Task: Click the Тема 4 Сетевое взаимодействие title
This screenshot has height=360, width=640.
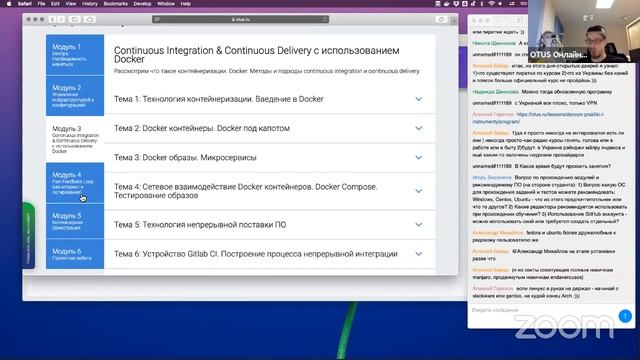Action: click(x=245, y=191)
